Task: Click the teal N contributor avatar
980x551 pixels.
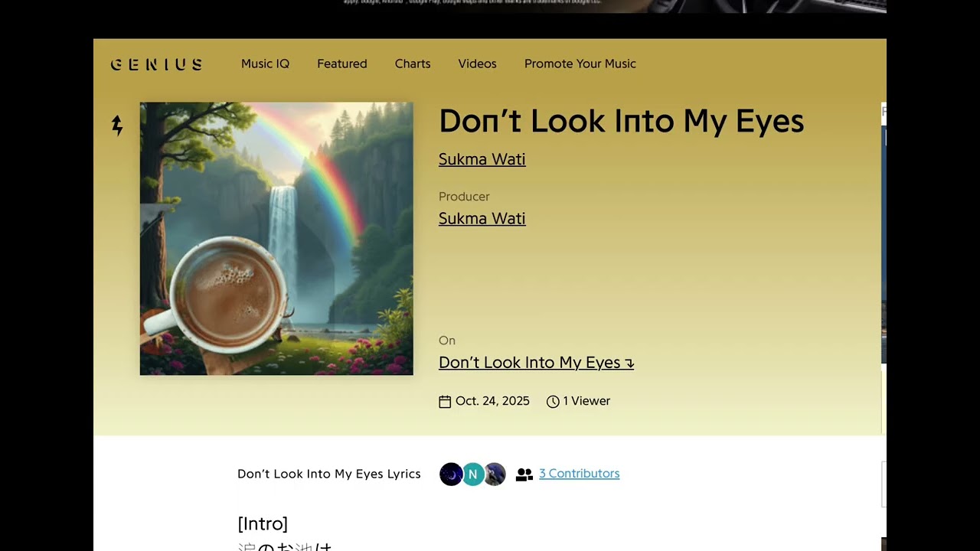Action: [473, 474]
